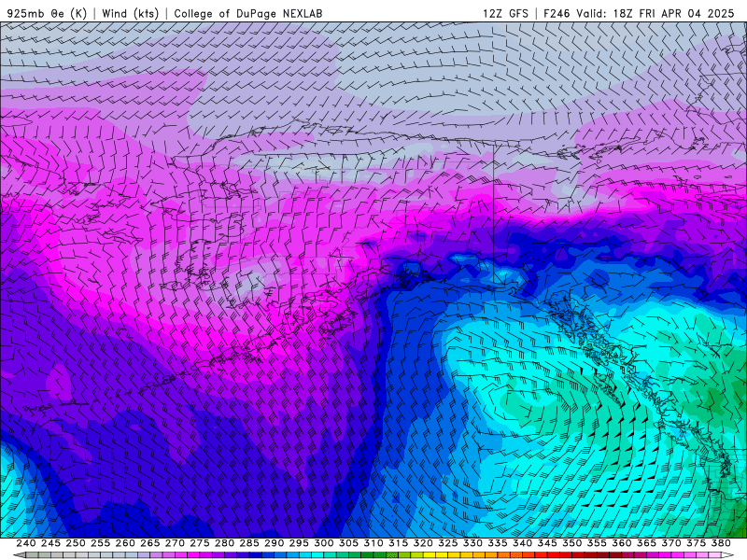Click the 340 legend value

522,543
